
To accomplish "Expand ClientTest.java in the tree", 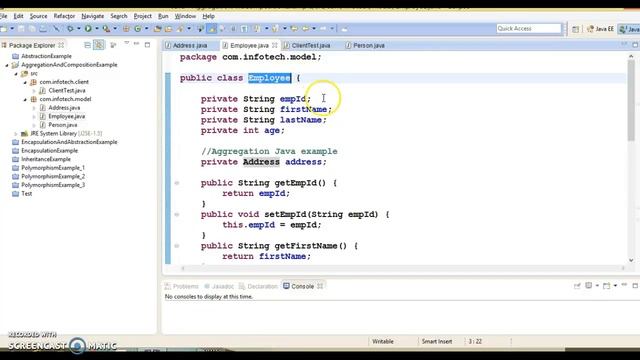I will 34,91.
